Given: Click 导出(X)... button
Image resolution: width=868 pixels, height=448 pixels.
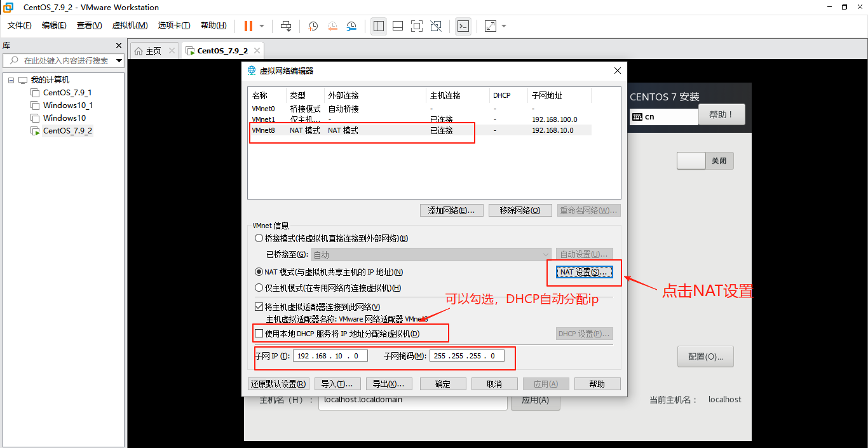Looking at the screenshot, I should click(388, 384).
